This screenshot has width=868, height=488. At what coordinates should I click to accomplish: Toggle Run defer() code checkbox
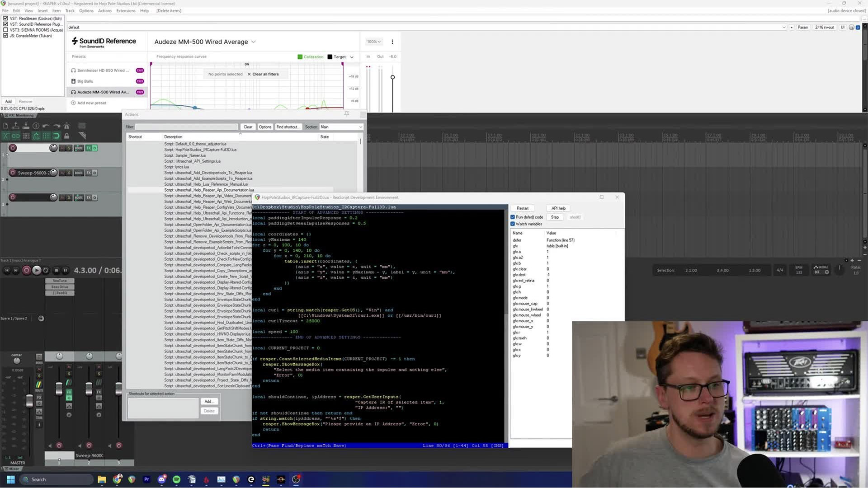click(x=513, y=217)
